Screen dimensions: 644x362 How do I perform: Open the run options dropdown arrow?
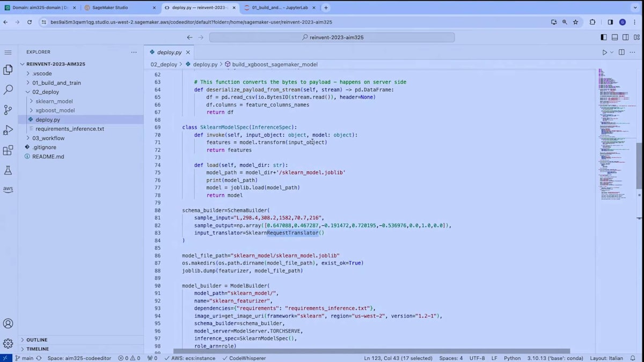coord(612,53)
